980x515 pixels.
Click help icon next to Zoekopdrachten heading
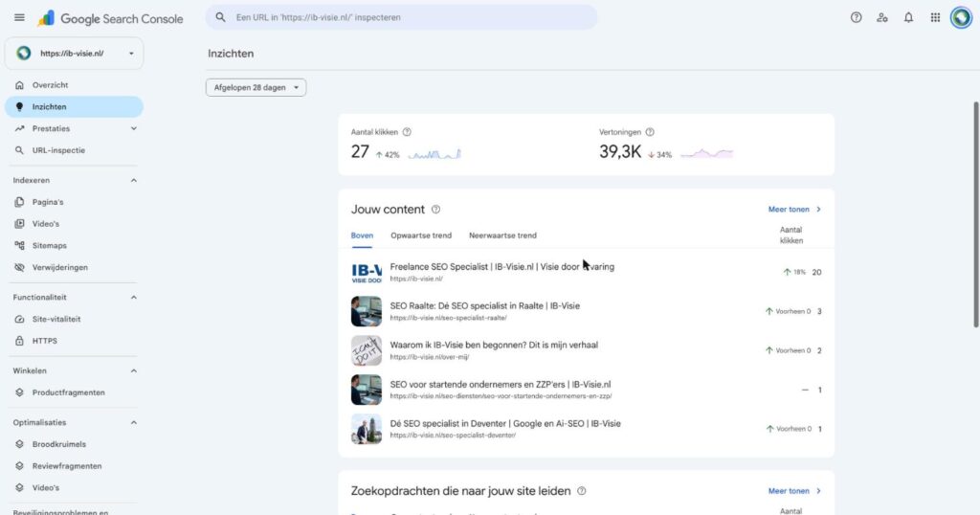coord(581,491)
